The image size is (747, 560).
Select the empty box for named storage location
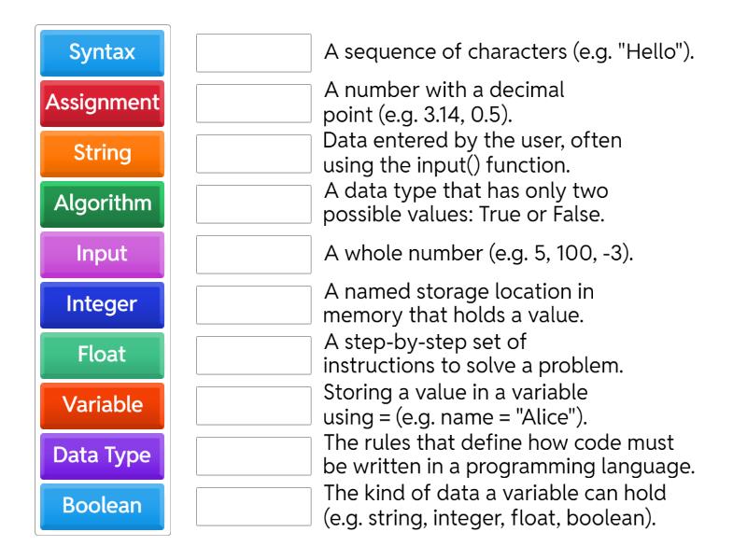pos(254,305)
